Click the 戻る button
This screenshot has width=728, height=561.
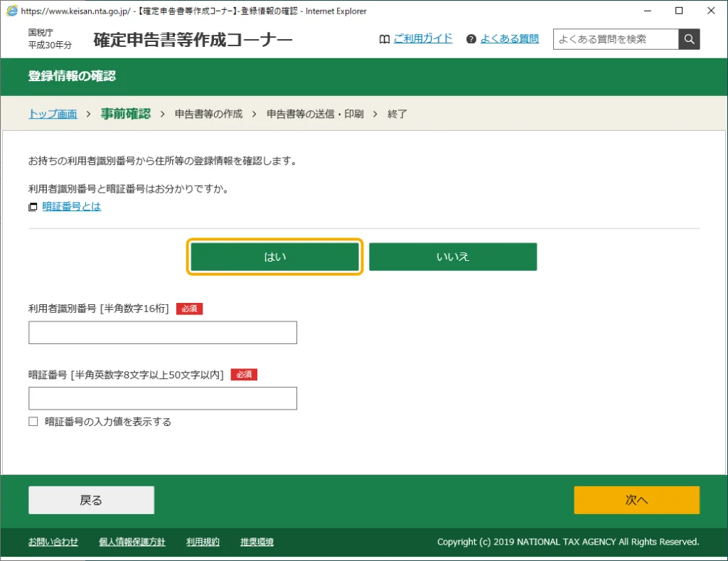click(x=92, y=500)
